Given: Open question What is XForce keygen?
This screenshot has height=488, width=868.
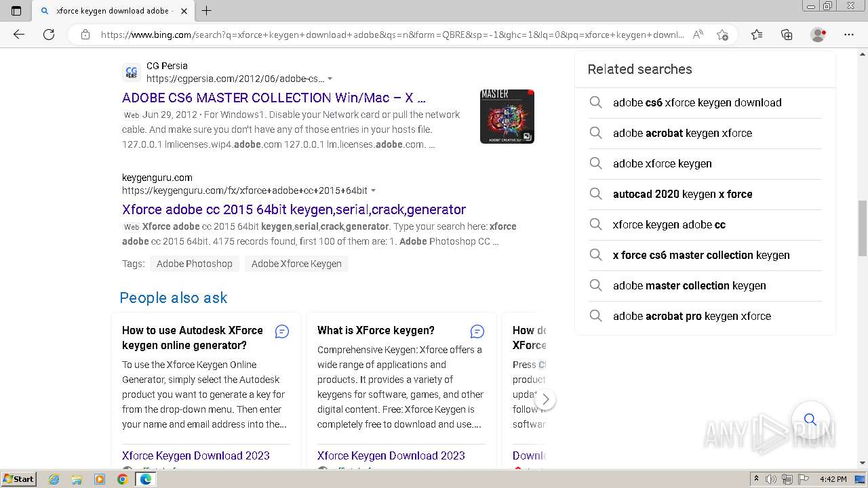Looking at the screenshot, I should pos(376,330).
